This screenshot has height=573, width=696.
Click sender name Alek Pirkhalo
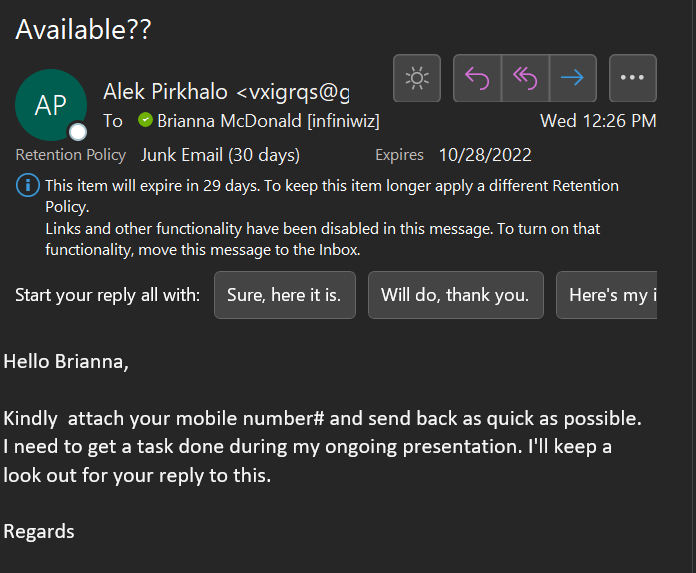[166, 92]
